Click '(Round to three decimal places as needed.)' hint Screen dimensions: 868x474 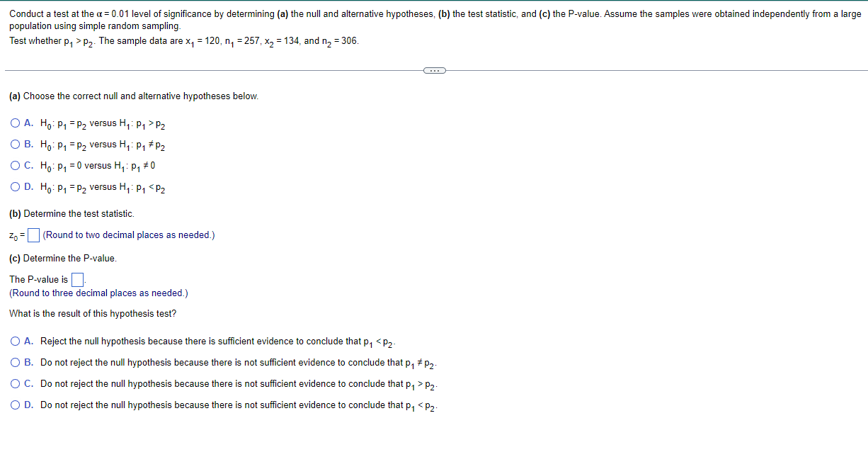(98, 293)
